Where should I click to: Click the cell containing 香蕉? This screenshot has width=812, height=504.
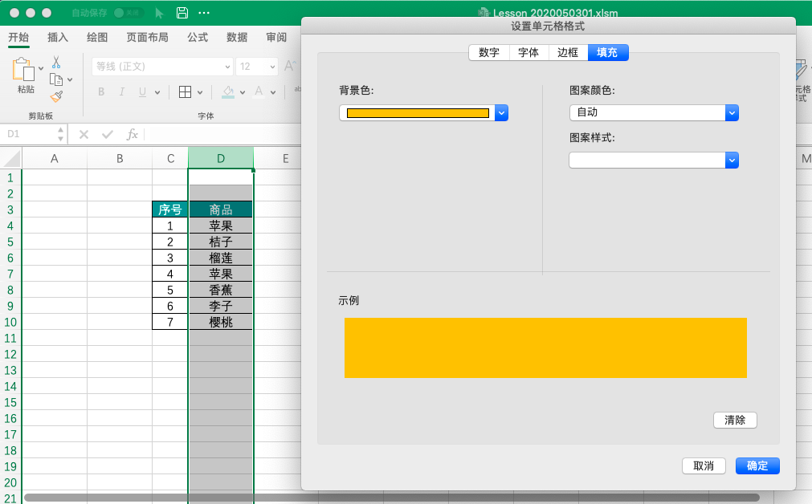[x=221, y=290]
